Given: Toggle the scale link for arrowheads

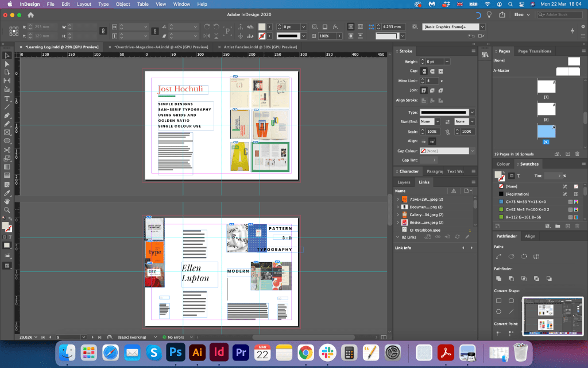Looking at the screenshot, I should pyautogui.click(x=447, y=132).
